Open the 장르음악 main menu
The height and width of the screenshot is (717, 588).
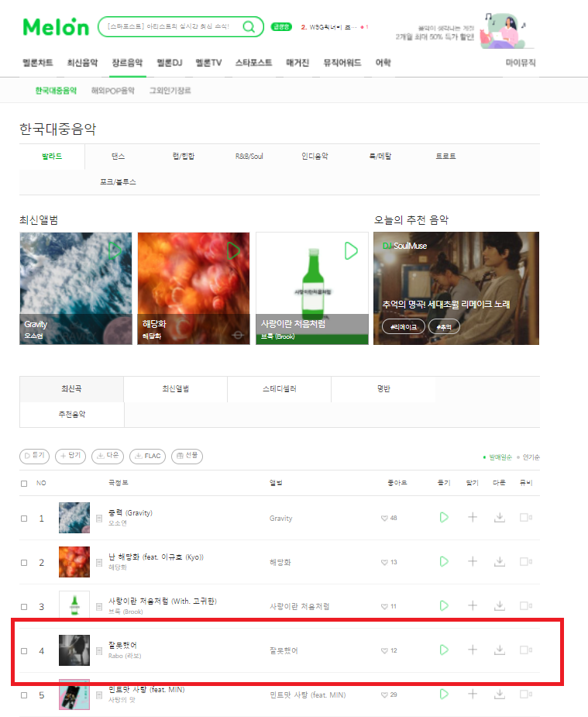[x=128, y=63]
